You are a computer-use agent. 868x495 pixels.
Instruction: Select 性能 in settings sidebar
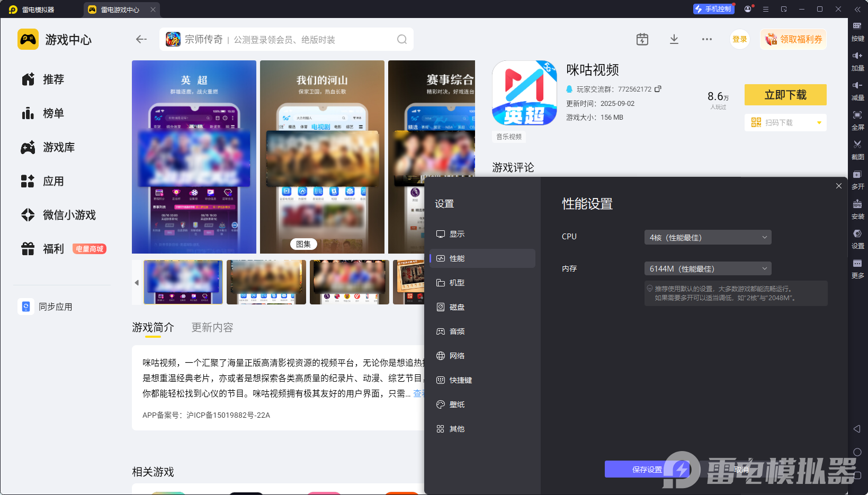click(482, 258)
